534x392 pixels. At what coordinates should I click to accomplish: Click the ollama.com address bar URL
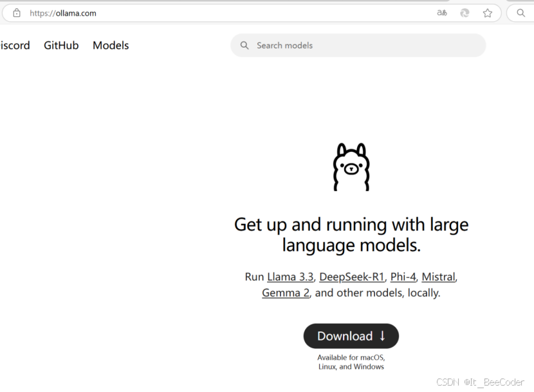point(63,14)
